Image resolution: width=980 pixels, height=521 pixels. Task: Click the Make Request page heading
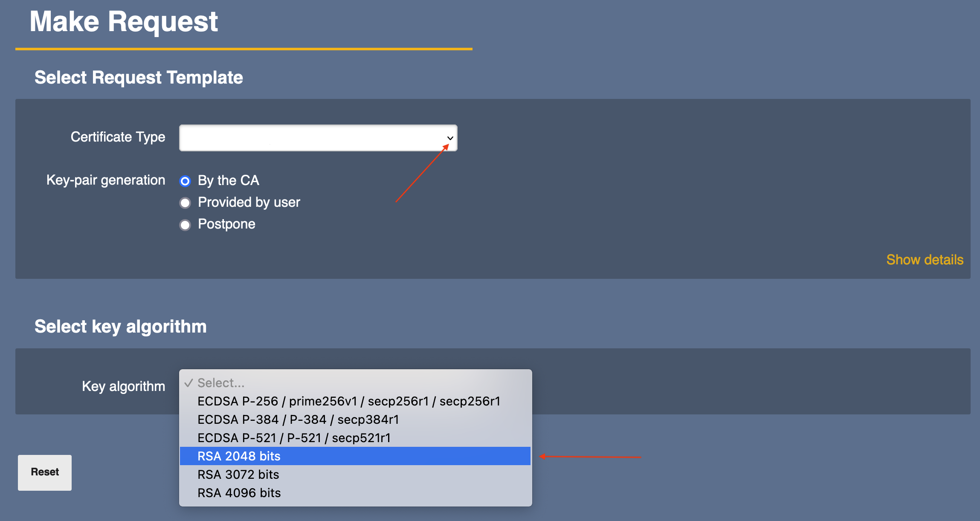tap(124, 21)
